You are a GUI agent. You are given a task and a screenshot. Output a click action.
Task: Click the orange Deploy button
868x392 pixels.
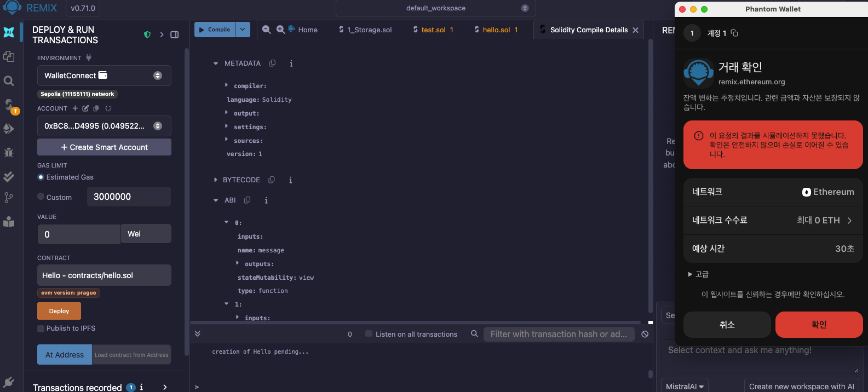(x=59, y=311)
